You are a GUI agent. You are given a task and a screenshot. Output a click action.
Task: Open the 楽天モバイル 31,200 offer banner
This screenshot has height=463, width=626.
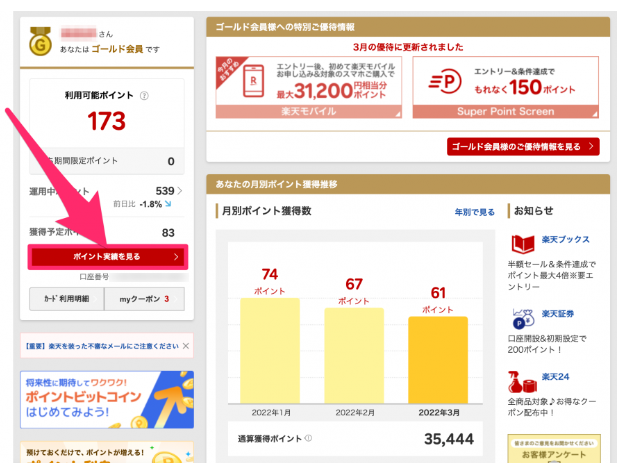pos(309,87)
